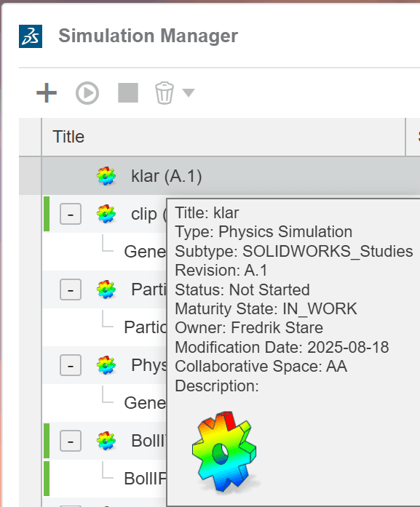Collapse the clip simulation row
The image size is (420, 507).
click(x=71, y=214)
